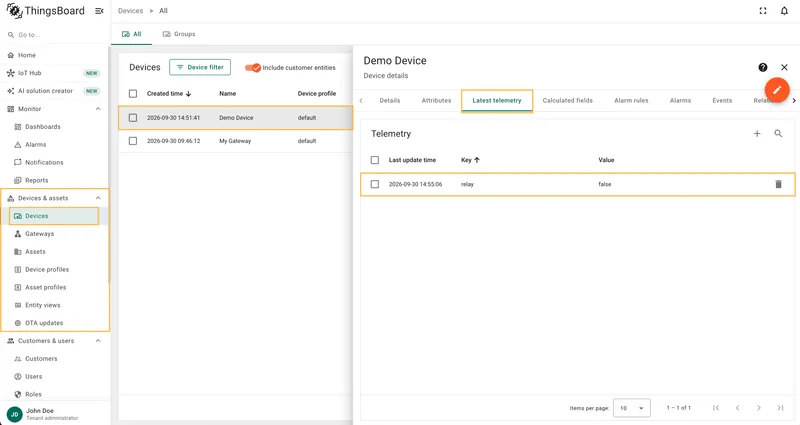Switch to the Groups tab
The height and width of the screenshot is (425, 800).
pos(179,34)
